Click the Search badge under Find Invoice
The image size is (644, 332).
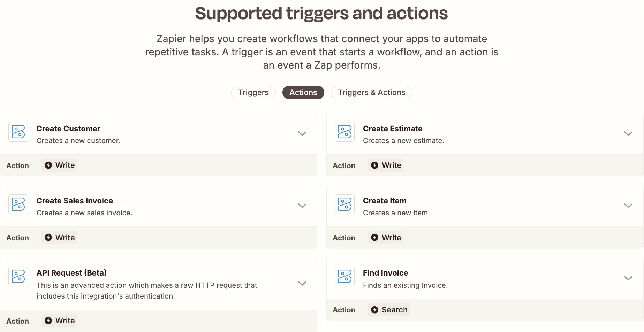389,310
